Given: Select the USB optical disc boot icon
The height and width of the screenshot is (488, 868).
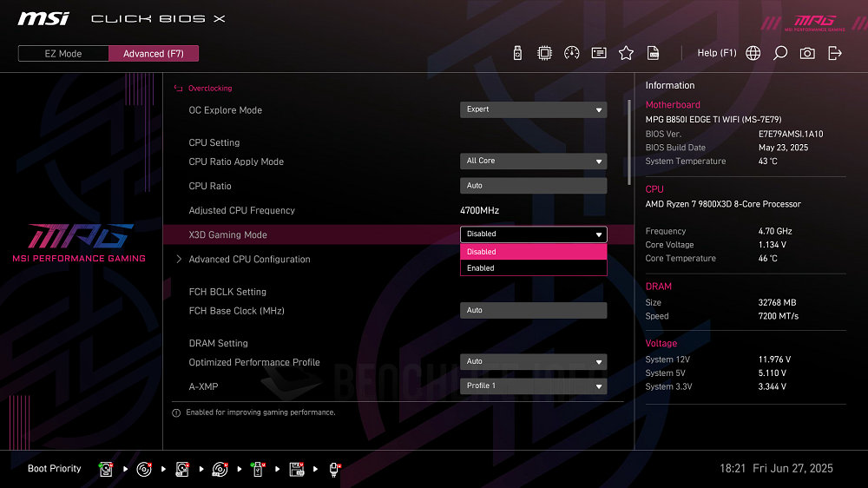Looking at the screenshot, I should pos(220,469).
